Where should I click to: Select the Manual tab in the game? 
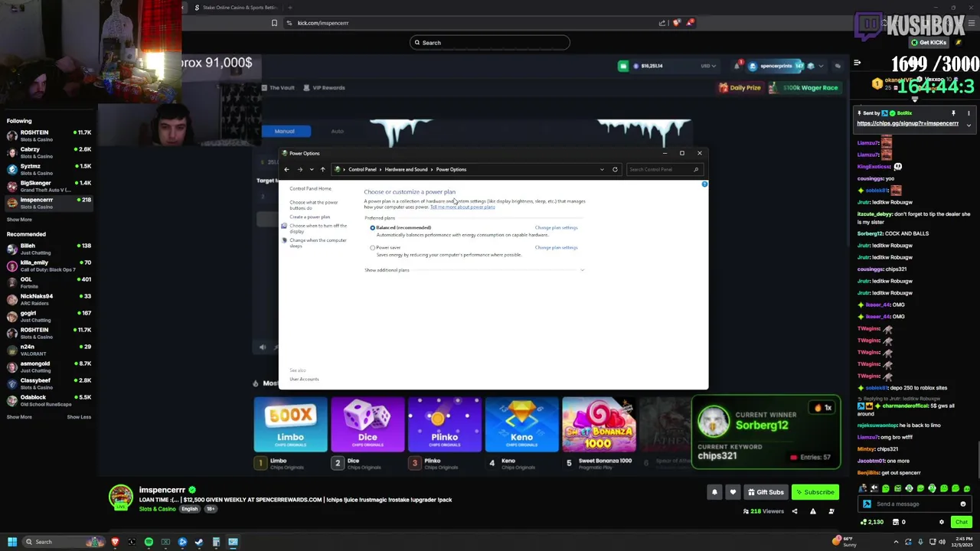(285, 131)
